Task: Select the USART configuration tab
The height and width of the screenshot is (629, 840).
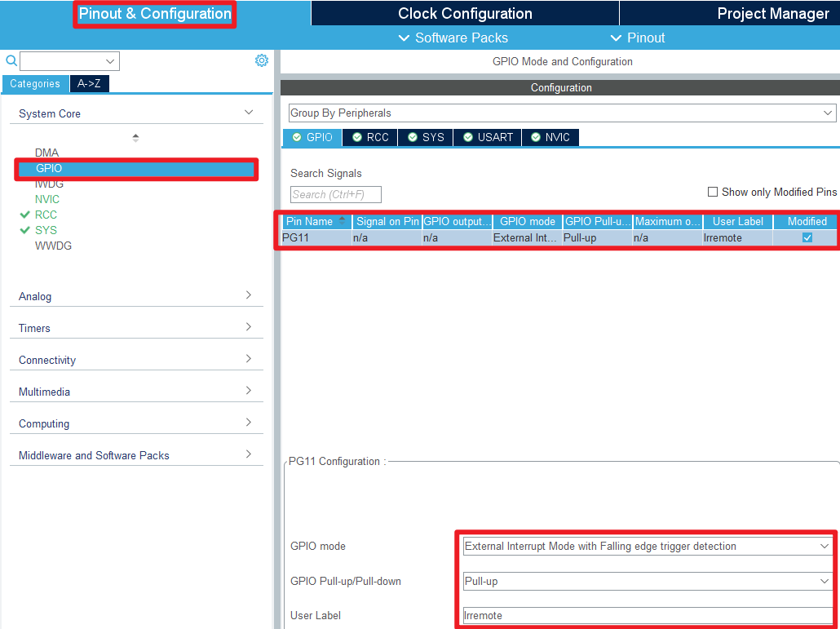Action: click(x=488, y=137)
